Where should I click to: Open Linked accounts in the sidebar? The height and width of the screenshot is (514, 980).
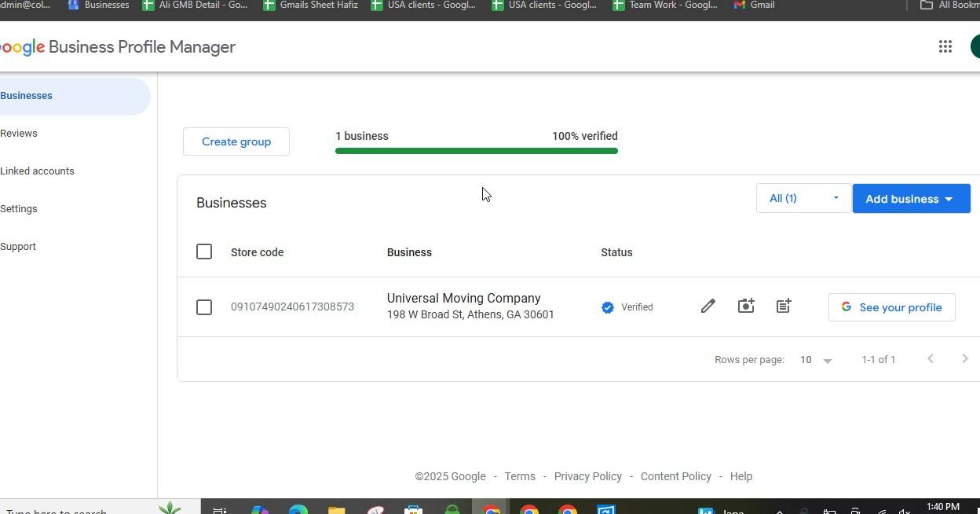coord(37,171)
